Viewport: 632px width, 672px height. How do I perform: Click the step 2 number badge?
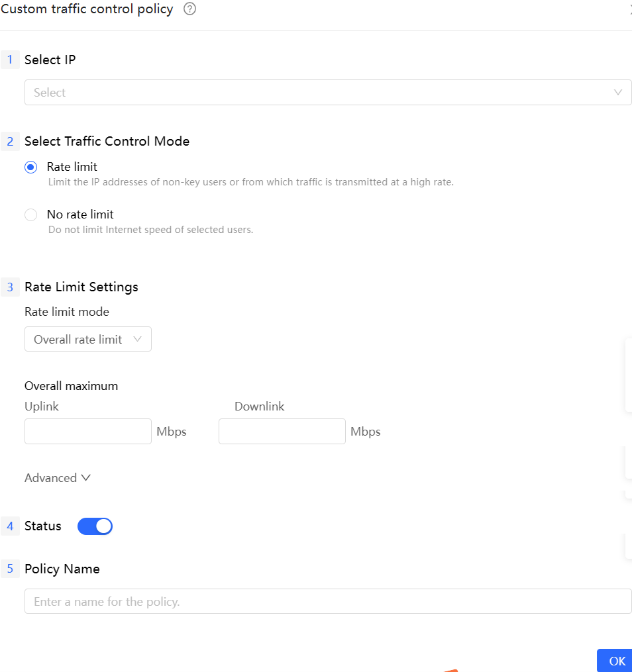[10, 142]
